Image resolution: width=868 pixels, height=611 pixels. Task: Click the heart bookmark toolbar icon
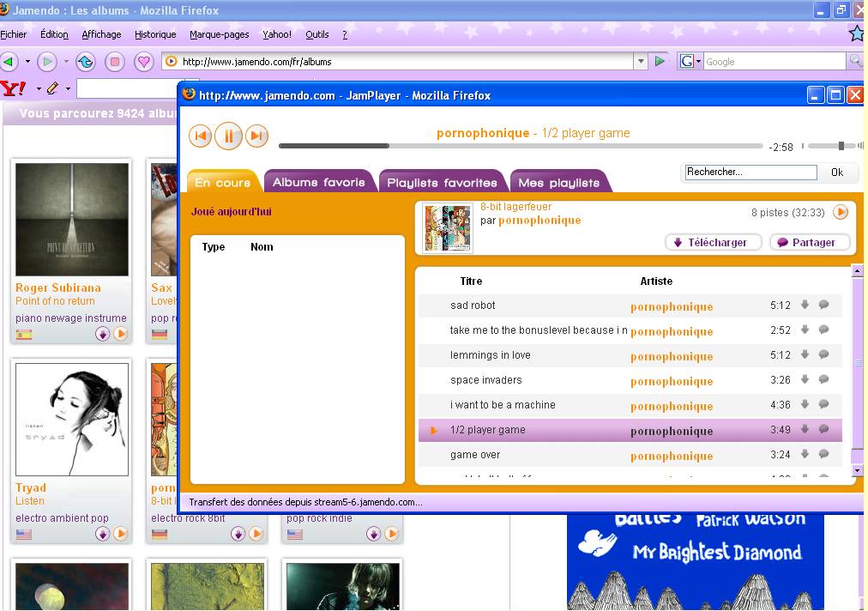point(144,62)
